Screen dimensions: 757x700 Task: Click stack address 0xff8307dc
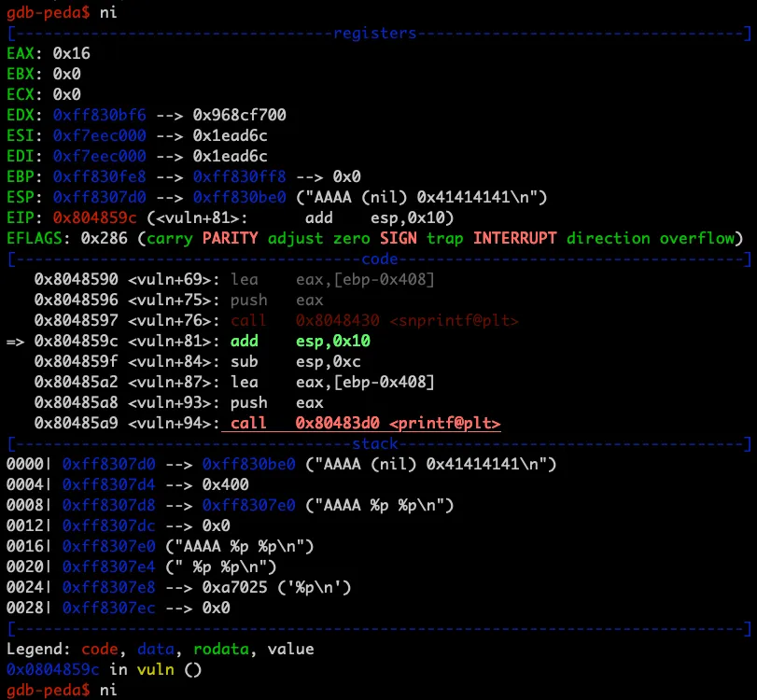(x=108, y=525)
